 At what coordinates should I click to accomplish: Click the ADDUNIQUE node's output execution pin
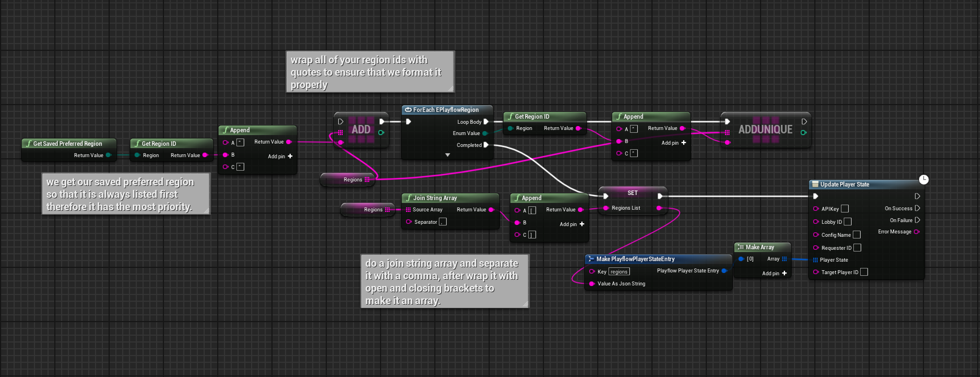804,122
